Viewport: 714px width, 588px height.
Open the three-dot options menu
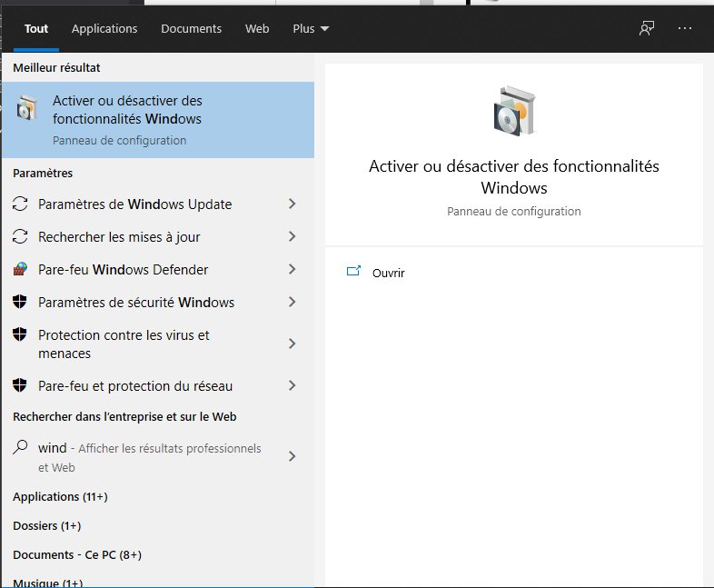click(684, 28)
